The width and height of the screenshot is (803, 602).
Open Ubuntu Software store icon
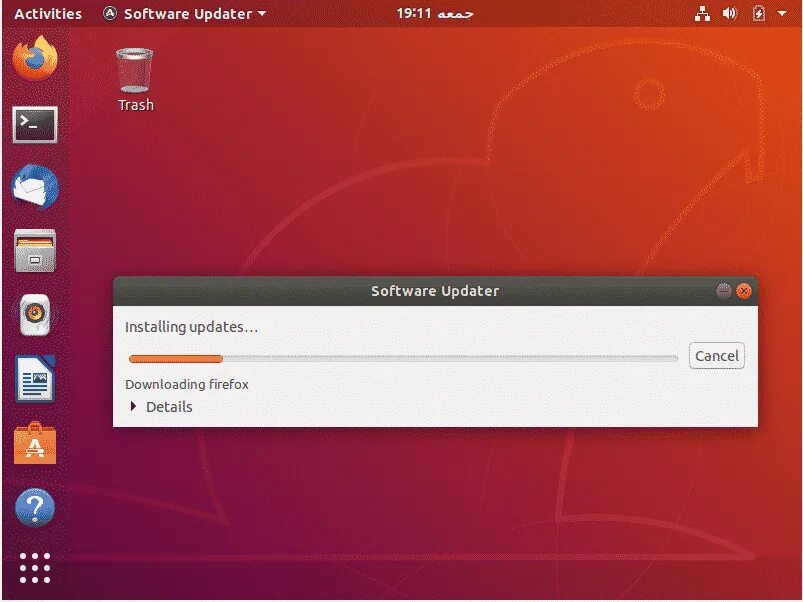pyautogui.click(x=35, y=443)
